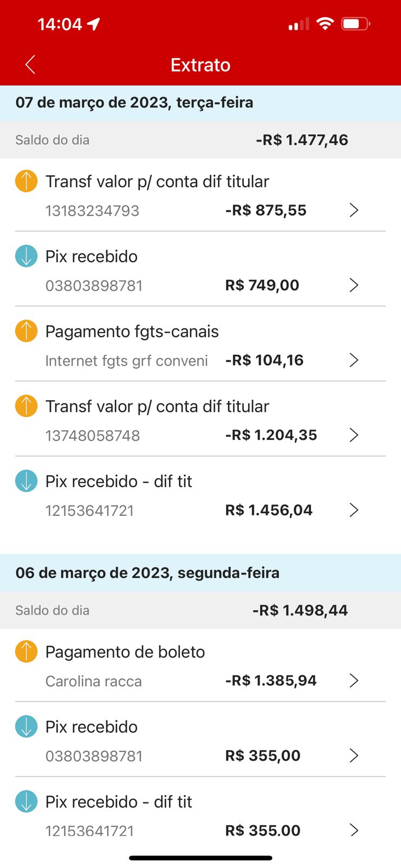Click orange outgoing icon beside -R$ 875,55 transfer
Viewport: 401px width, 868px height.
pyautogui.click(x=26, y=181)
